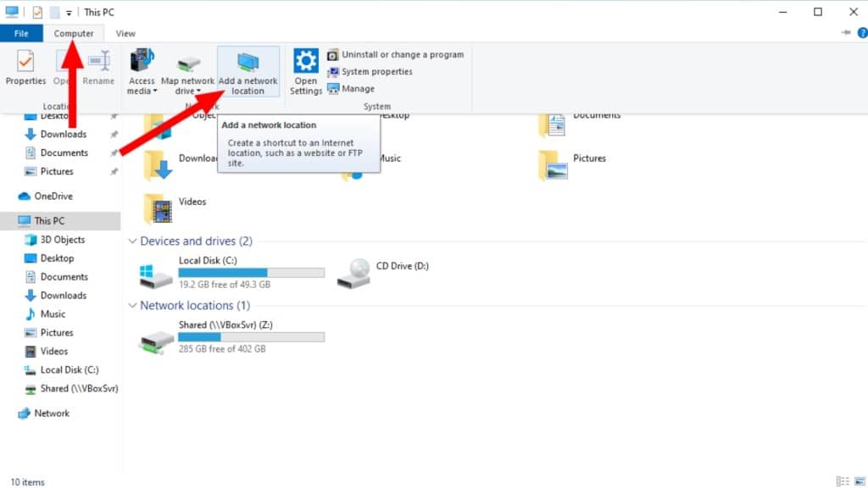Switch to the View ribbon tab
The height and width of the screenshot is (488, 868).
tap(125, 33)
